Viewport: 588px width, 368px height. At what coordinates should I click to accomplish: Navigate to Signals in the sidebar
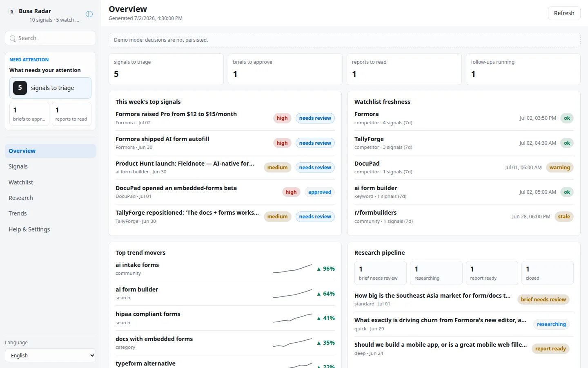pyautogui.click(x=51, y=166)
